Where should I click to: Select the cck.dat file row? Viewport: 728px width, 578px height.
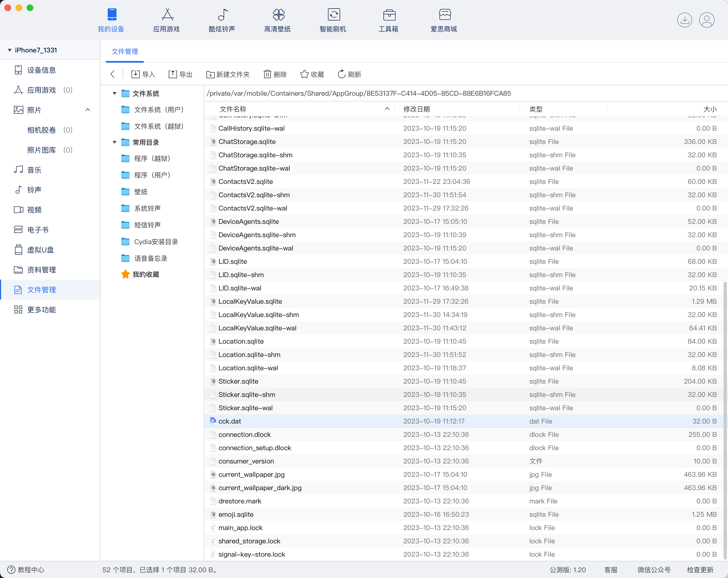(466, 421)
